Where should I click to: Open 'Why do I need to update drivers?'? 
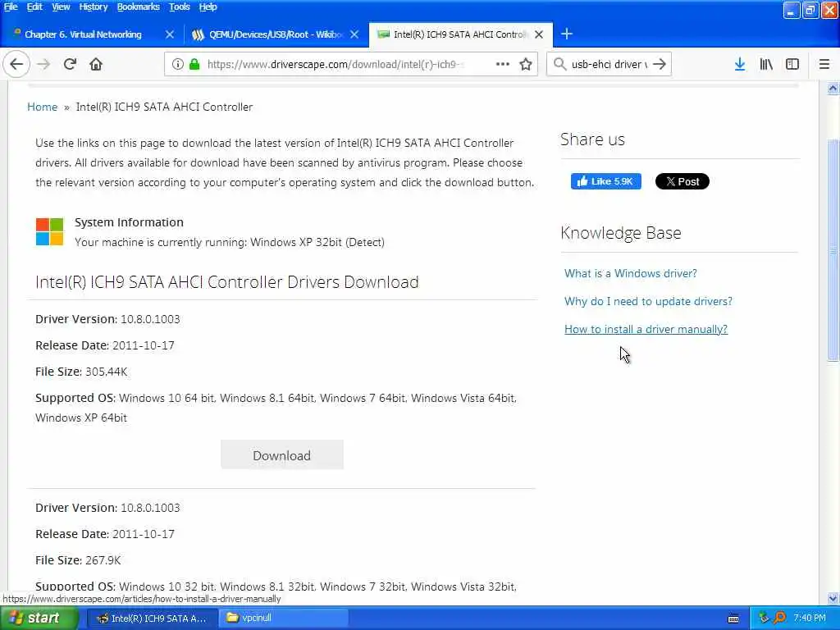[x=648, y=301]
